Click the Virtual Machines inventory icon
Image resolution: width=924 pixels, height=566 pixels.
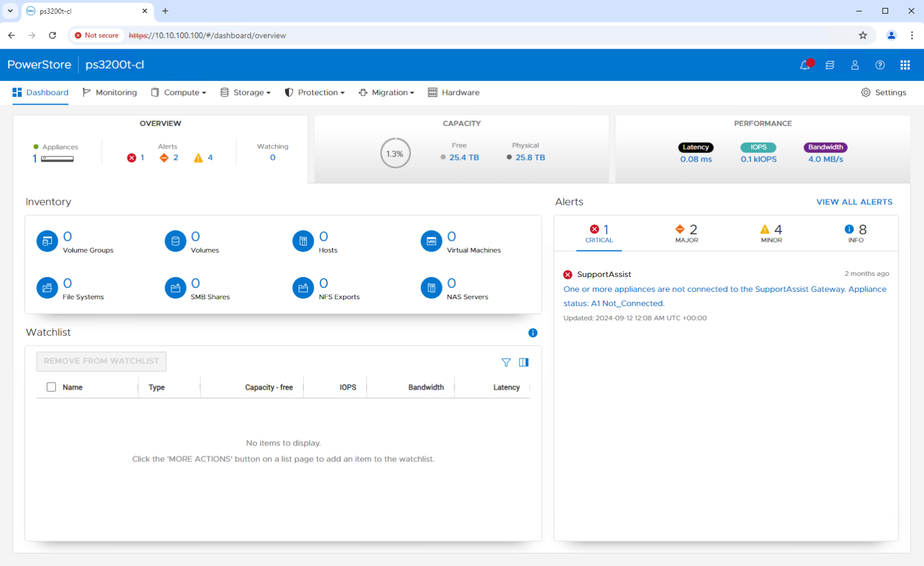(431, 241)
